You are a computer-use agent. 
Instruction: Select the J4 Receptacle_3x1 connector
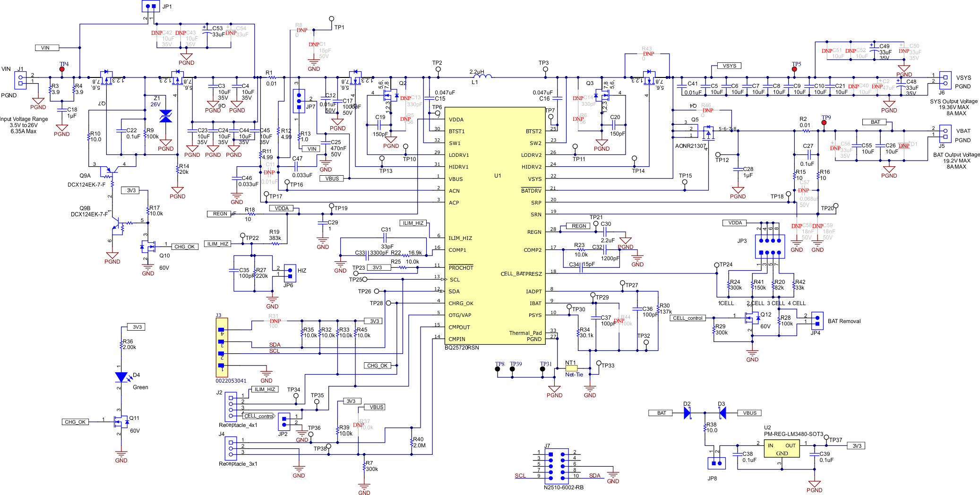(231, 448)
